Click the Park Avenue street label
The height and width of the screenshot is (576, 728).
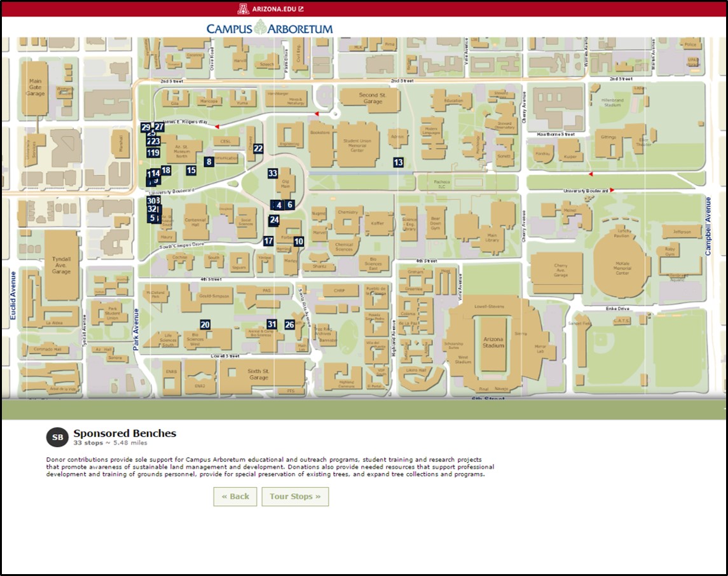pos(136,329)
